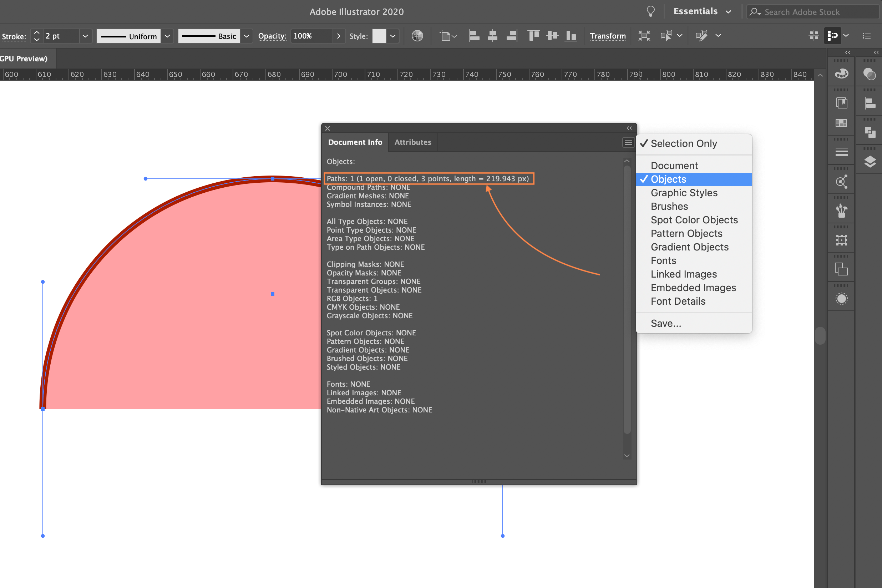
Task: Open the Brushes panel icon
Action: click(841, 211)
